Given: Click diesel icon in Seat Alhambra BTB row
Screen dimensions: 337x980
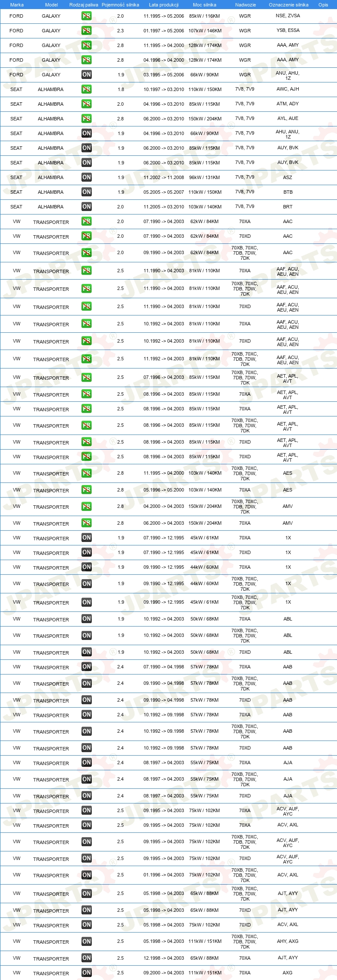Looking at the screenshot, I should pos(86,192).
